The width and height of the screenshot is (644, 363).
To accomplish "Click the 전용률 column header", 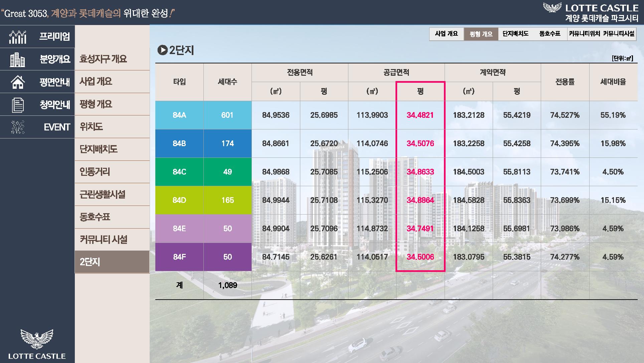I will (x=565, y=82).
